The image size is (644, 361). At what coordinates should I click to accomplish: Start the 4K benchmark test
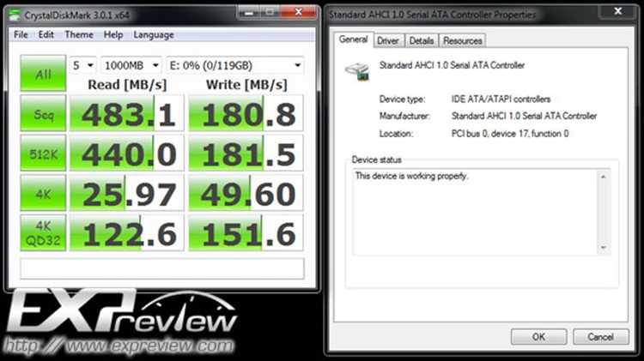[43, 193]
